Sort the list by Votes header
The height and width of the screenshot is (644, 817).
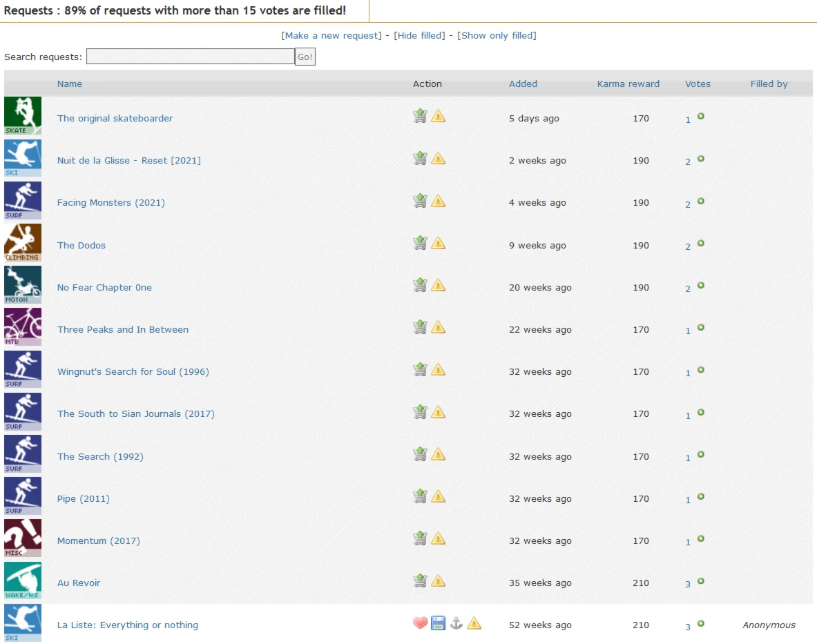pos(698,84)
